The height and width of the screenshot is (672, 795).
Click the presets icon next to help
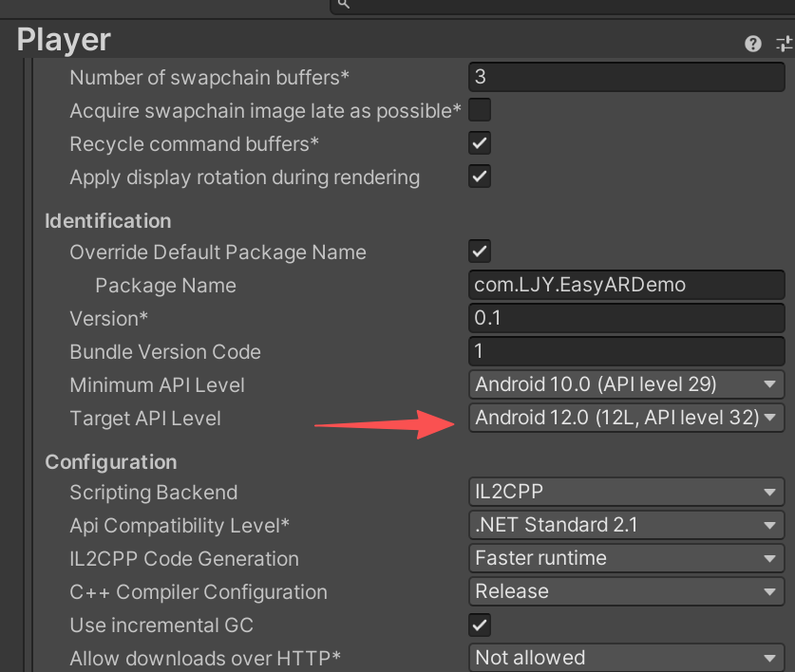coord(783,43)
